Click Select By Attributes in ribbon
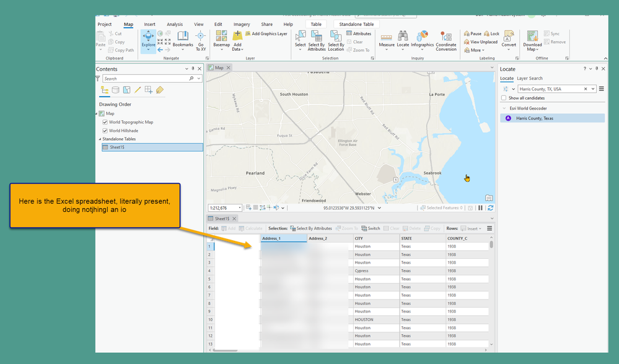 317,38
